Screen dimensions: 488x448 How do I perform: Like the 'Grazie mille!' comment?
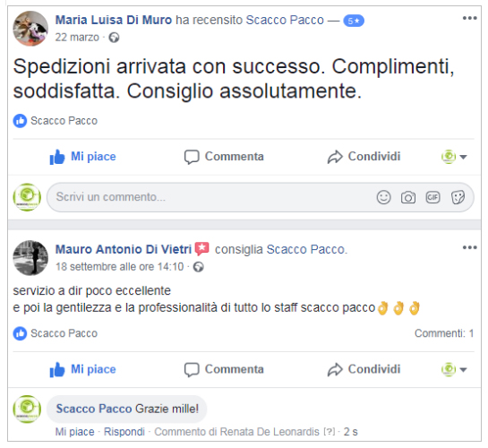pos(74,432)
